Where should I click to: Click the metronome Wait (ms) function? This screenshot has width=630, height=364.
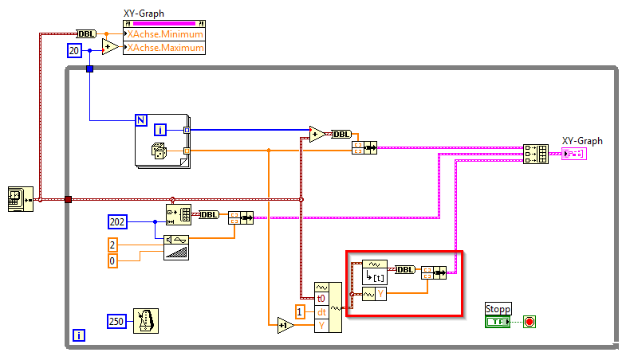click(x=146, y=321)
